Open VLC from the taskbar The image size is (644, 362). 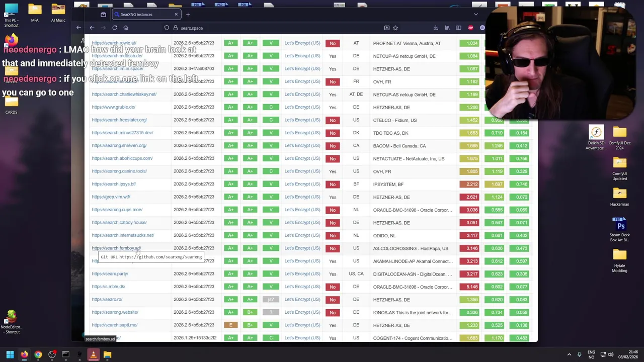pos(93,355)
